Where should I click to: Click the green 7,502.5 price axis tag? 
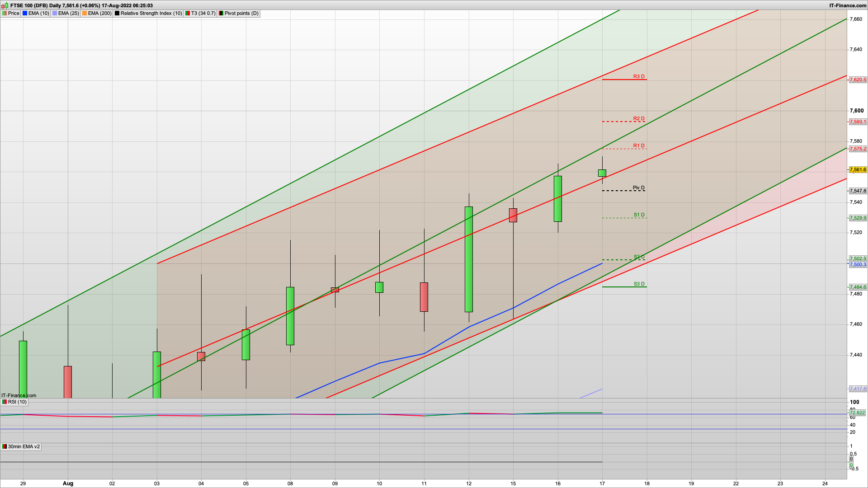pos(858,258)
